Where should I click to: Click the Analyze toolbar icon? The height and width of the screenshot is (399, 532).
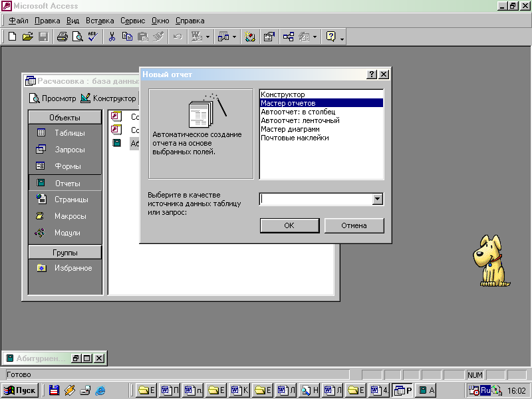pos(223,37)
